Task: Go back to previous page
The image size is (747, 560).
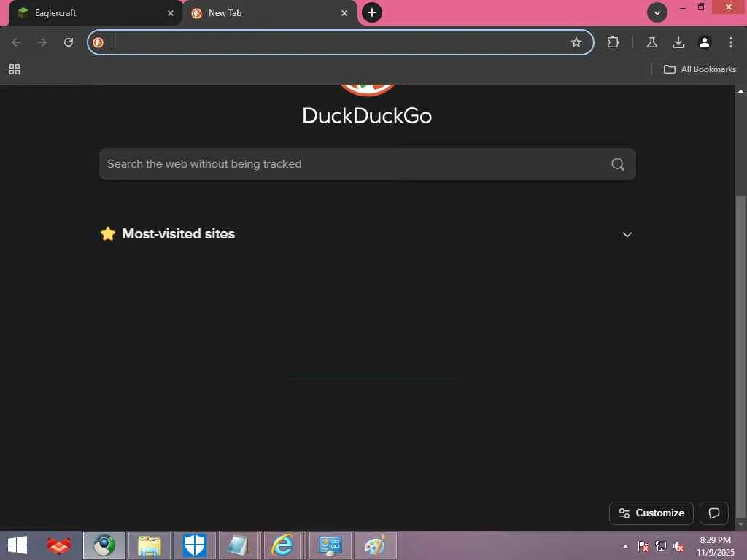Action: pos(16,42)
